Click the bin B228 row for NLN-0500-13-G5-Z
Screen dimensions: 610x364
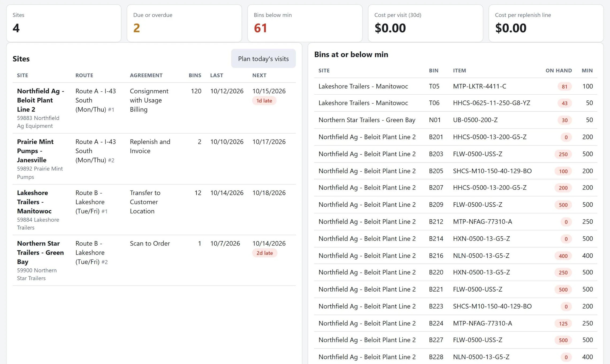[x=456, y=357]
